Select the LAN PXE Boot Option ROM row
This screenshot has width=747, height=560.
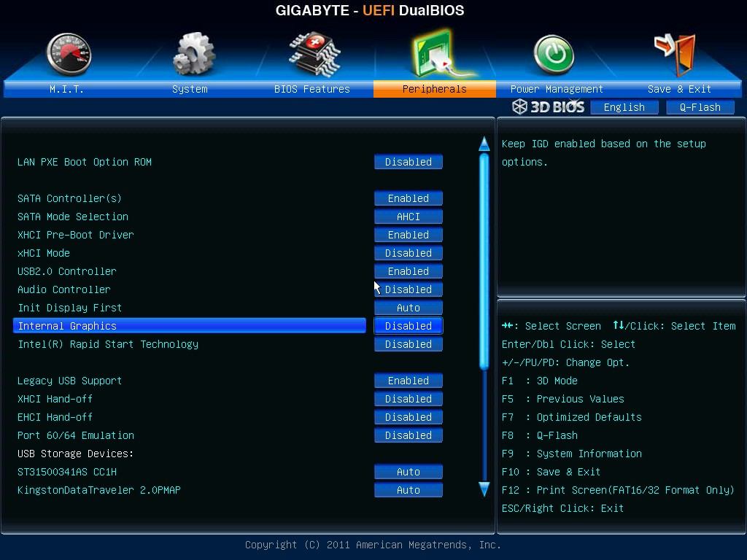tap(85, 162)
